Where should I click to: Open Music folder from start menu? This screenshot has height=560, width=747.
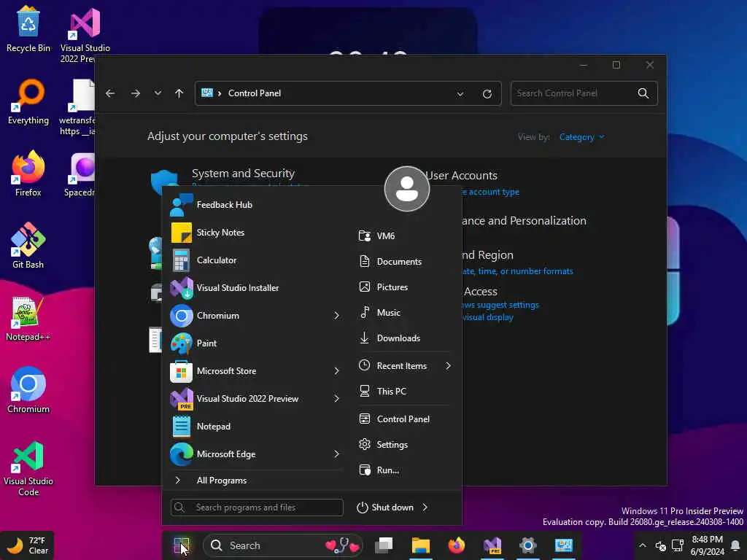(x=405, y=312)
